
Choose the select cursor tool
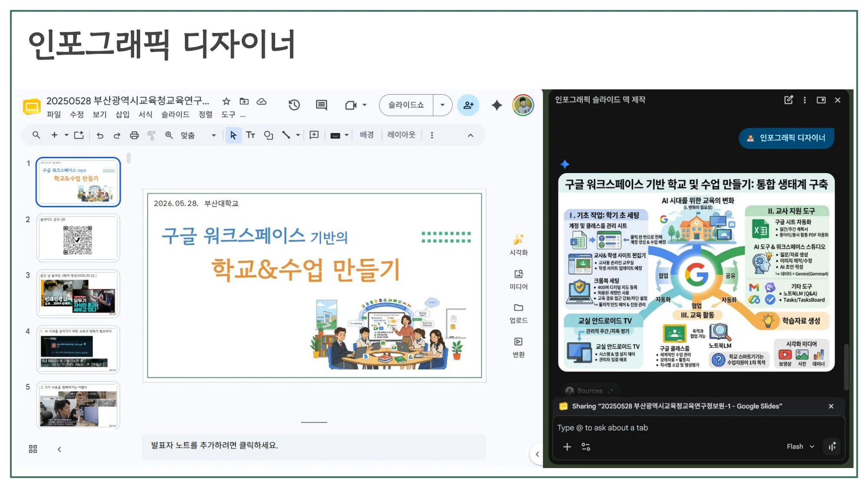click(x=233, y=135)
